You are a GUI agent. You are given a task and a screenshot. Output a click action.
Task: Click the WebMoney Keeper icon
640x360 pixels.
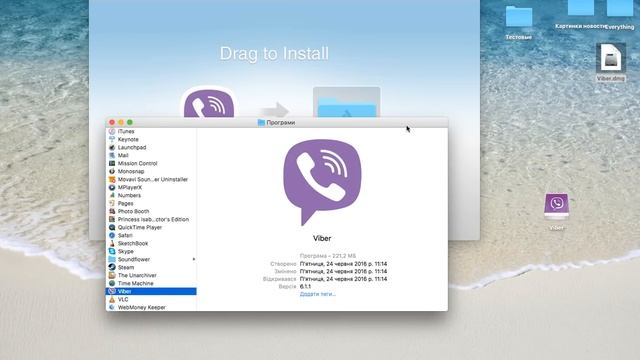coord(112,307)
